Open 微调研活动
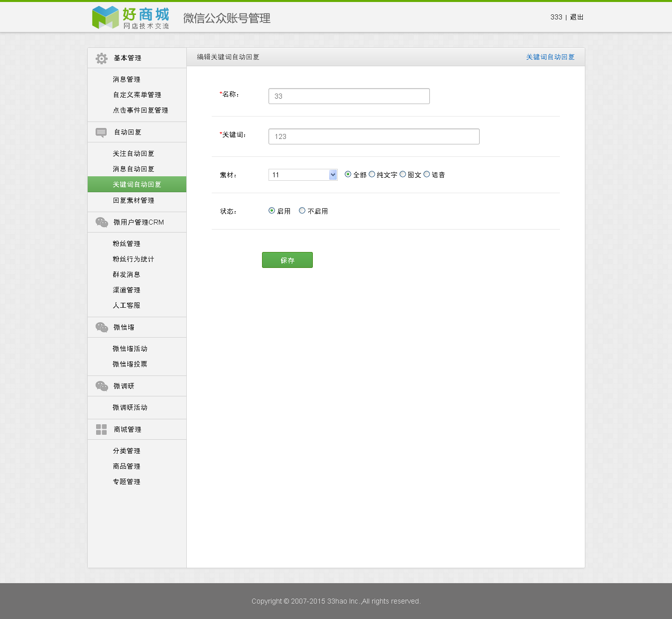Screen dimensions: 672x619 coord(130,408)
